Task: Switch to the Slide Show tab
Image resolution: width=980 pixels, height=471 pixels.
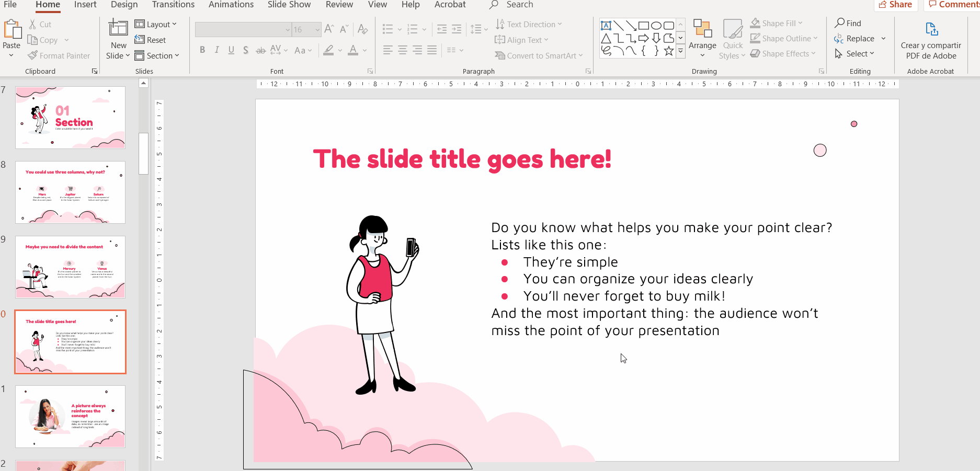Action: (289, 5)
